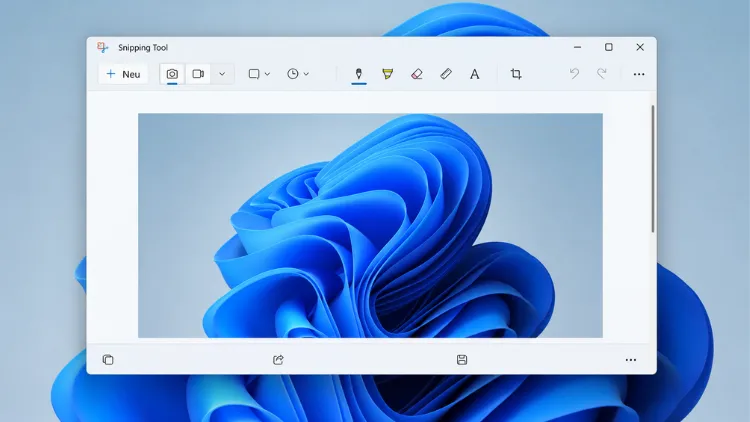This screenshot has height=422, width=750.
Task: Click the Neu new snip button
Action: (123, 74)
